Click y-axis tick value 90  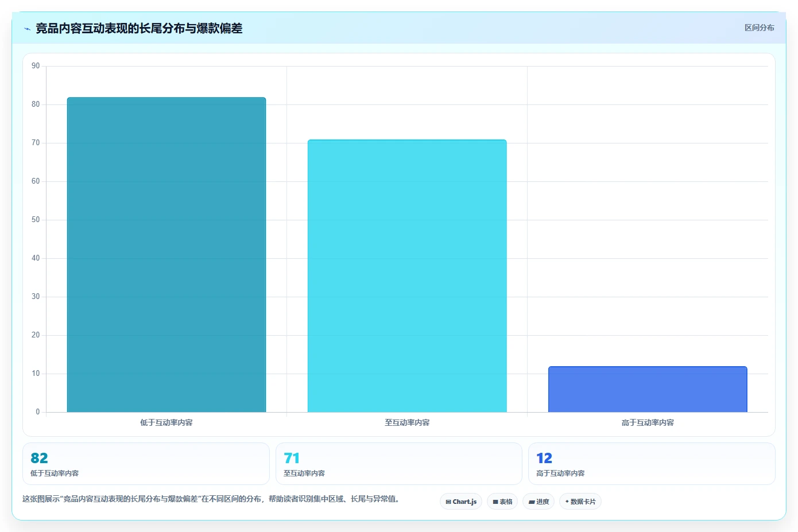(x=36, y=66)
